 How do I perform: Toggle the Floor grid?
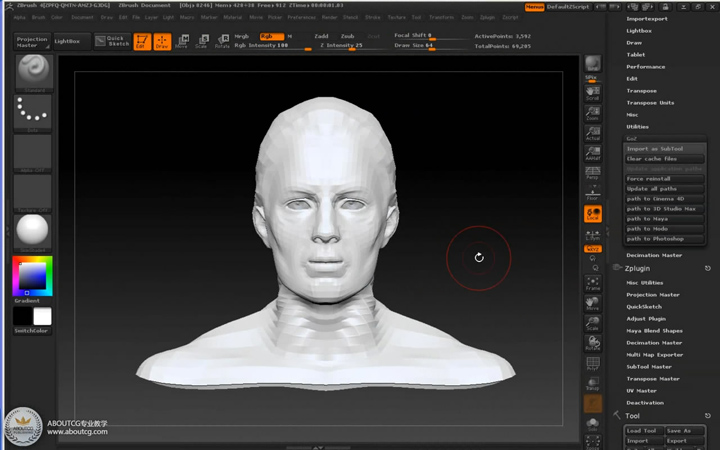[593, 193]
